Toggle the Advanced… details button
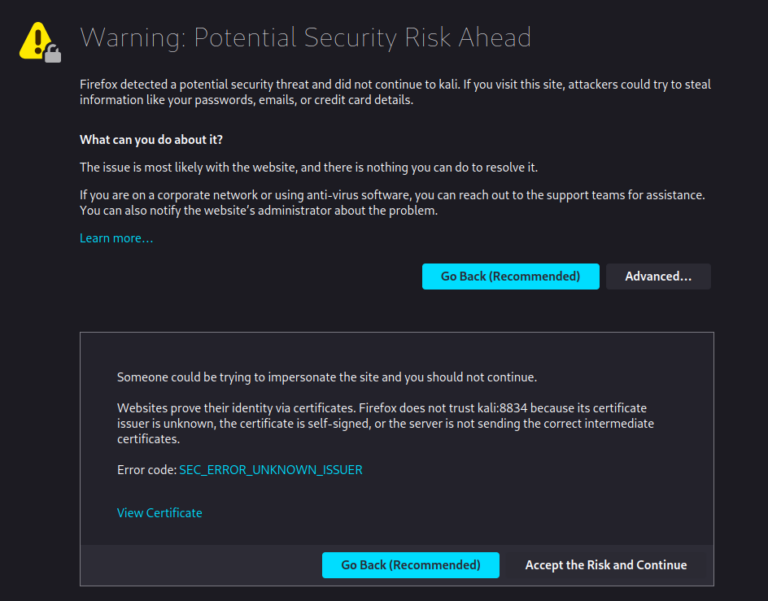The width and height of the screenshot is (768, 601). (x=658, y=276)
